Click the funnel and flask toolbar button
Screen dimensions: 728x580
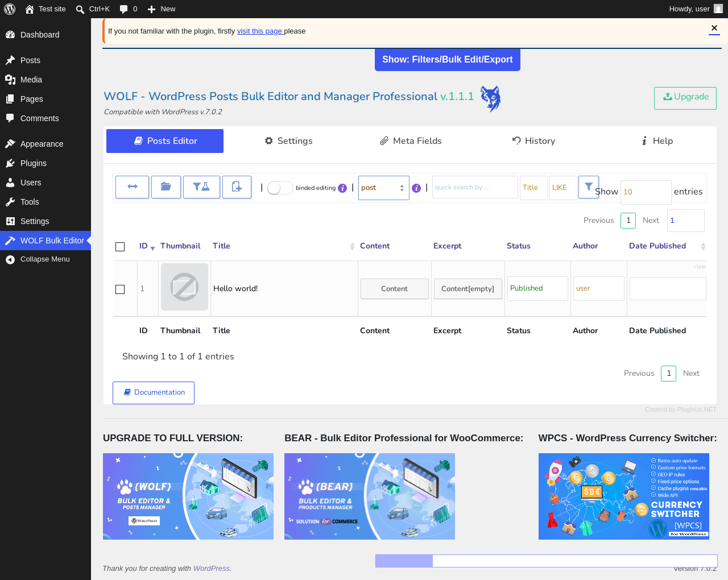click(201, 187)
